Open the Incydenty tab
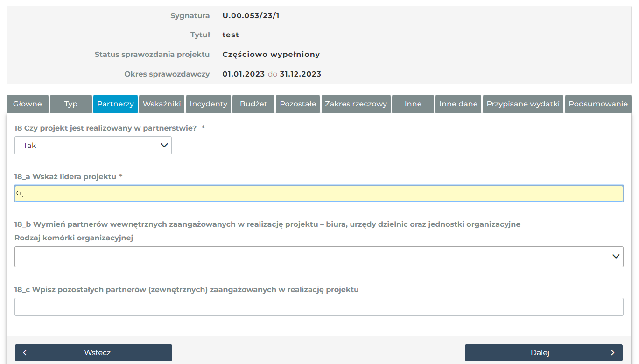The width and height of the screenshot is (639, 364). pyautogui.click(x=208, y=104)
